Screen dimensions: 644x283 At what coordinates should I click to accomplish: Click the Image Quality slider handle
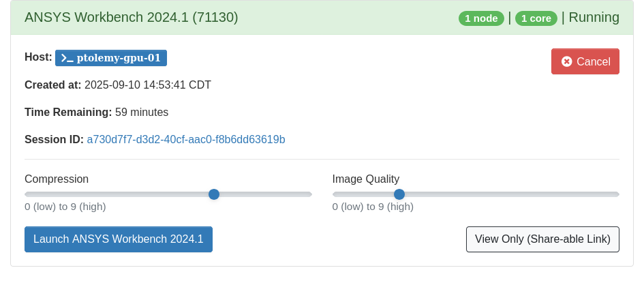point(399,194)
